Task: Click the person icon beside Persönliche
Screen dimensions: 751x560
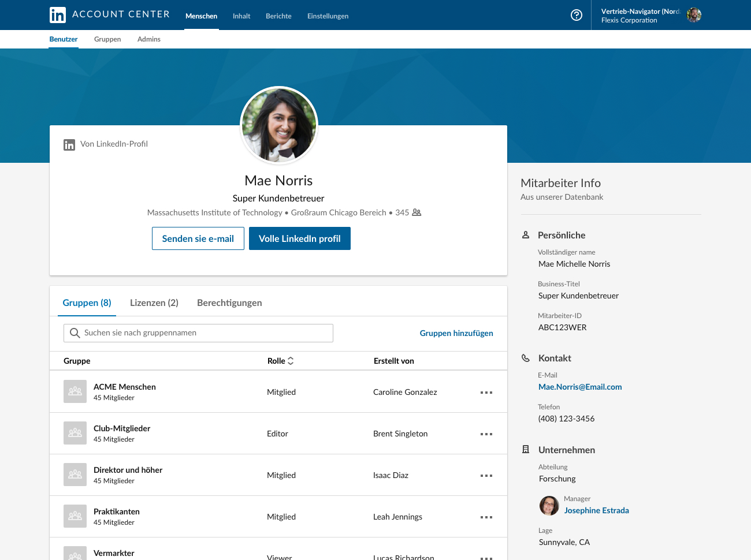Action: tap(526, 235)
